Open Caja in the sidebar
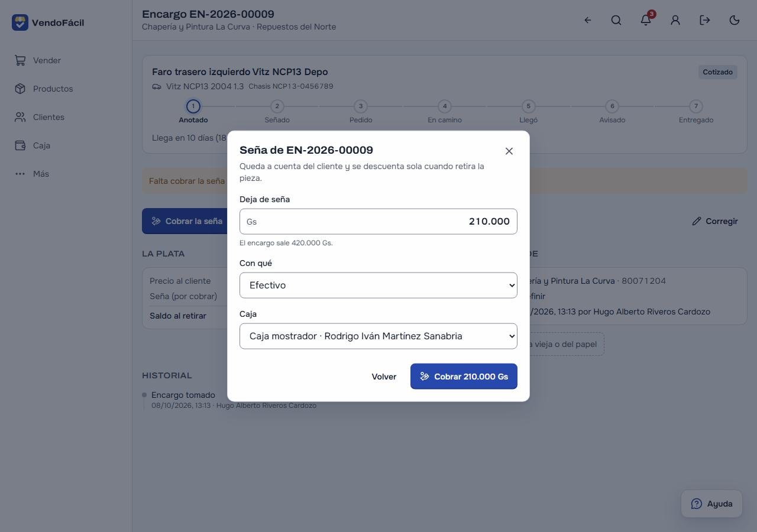The image size is (757, 532). coord(66,145)
